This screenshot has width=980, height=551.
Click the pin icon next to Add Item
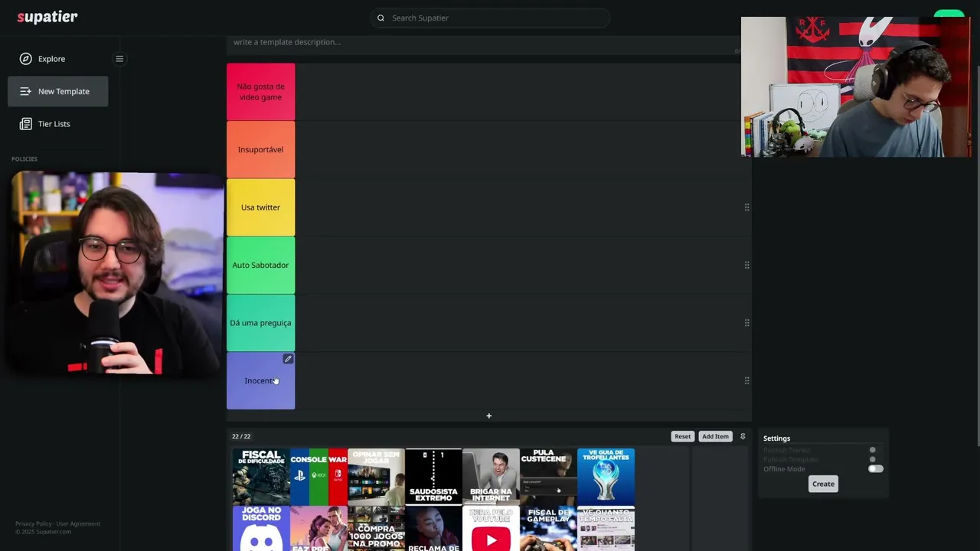(x=742, y=436)
